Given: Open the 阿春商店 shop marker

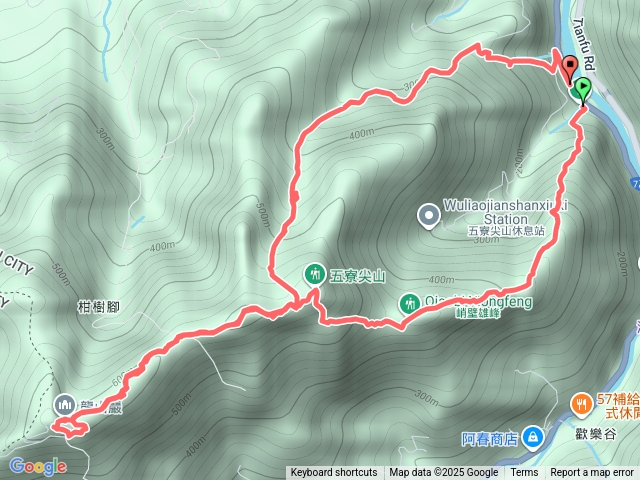Looking at the screenshot, I should pos(534,438).
